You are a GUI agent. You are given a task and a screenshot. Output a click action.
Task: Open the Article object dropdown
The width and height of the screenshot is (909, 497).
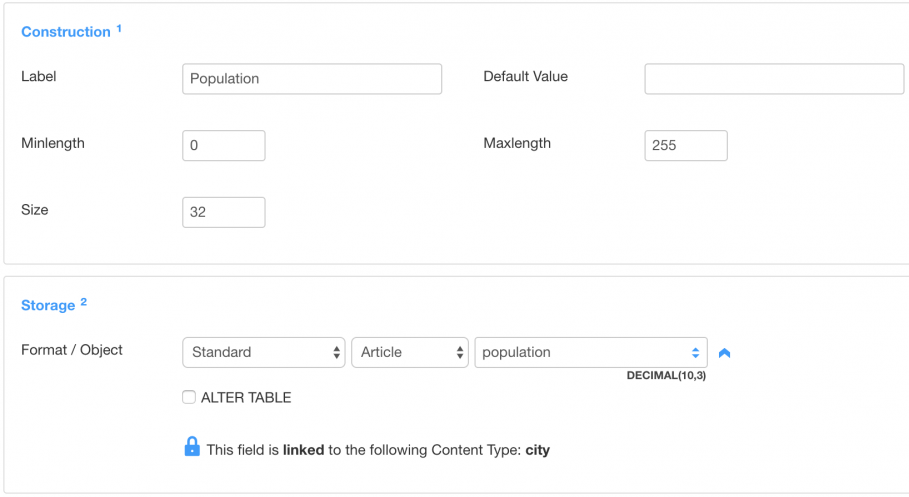click(x=410, y=353)
